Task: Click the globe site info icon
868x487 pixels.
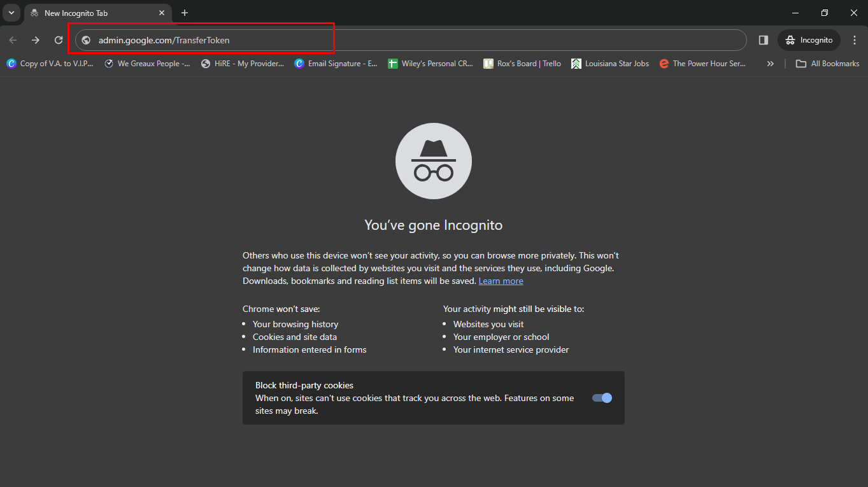Action: [x=86, y=40]
